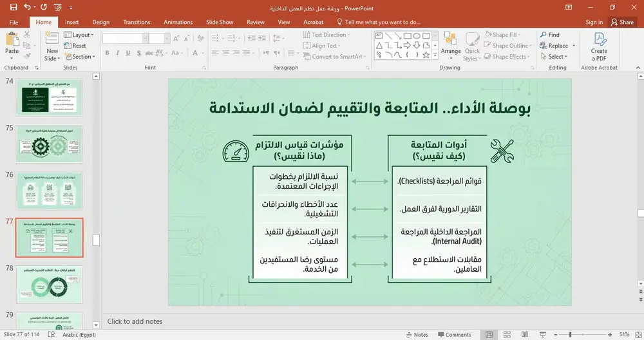
Task: Click the Paste clipboard icon
Action: tap(12, 39)
